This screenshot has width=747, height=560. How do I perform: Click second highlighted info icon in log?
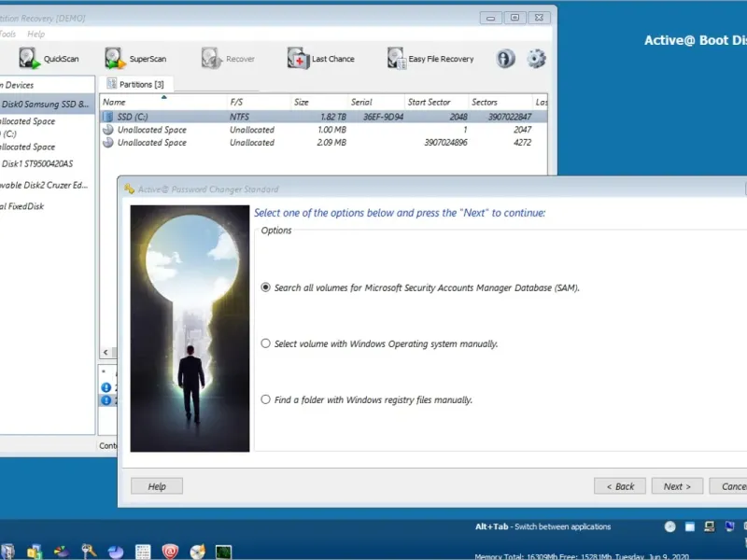tap(106, 400)
